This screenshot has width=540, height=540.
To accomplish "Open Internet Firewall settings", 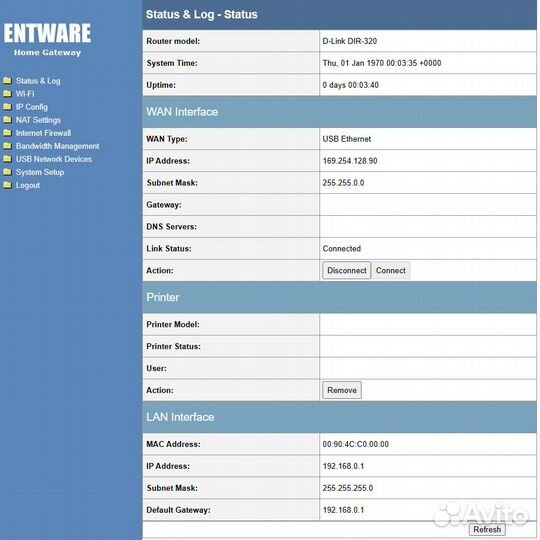I will click(x=43, y=133).
